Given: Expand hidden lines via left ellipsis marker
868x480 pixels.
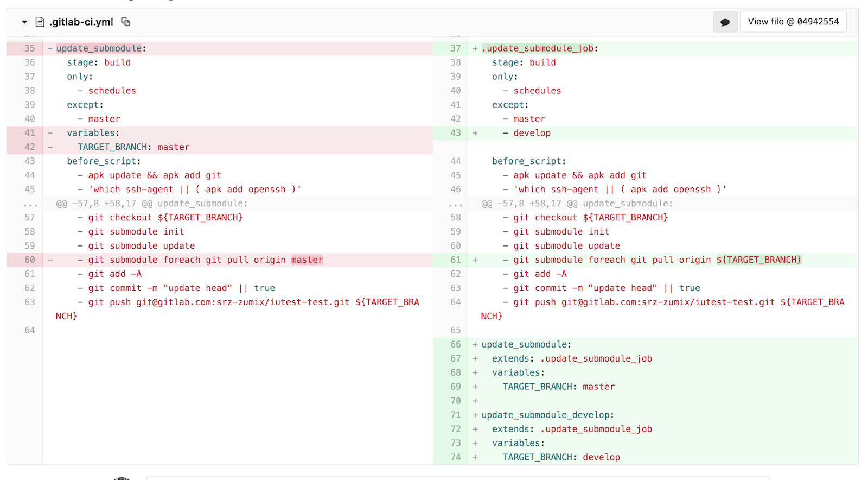Looking at the screenshot, I should 30,204.
